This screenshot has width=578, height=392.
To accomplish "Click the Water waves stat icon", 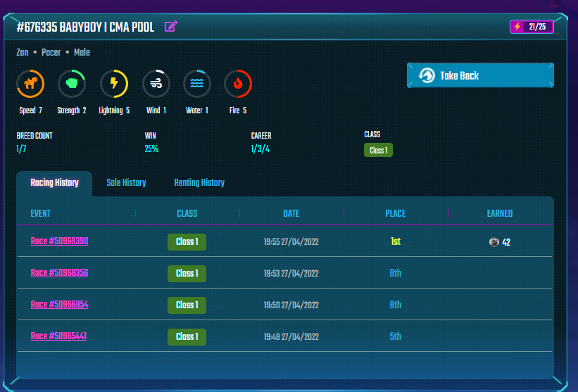I will point(197,84).
